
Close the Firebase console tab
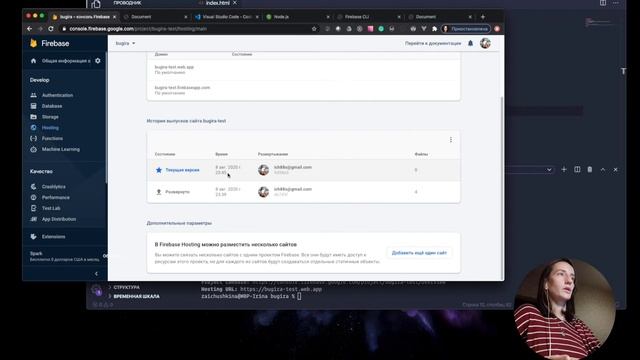[114, 17]
